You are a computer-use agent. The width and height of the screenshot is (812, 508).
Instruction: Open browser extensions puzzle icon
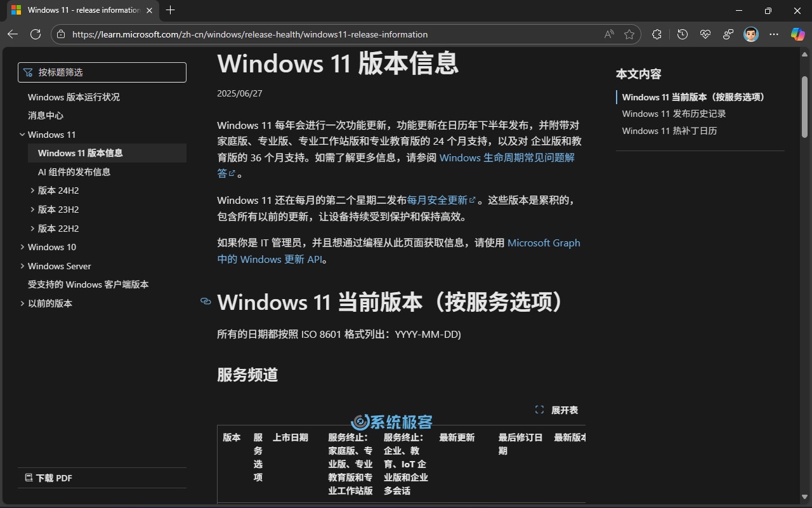(x=657, y=34)
